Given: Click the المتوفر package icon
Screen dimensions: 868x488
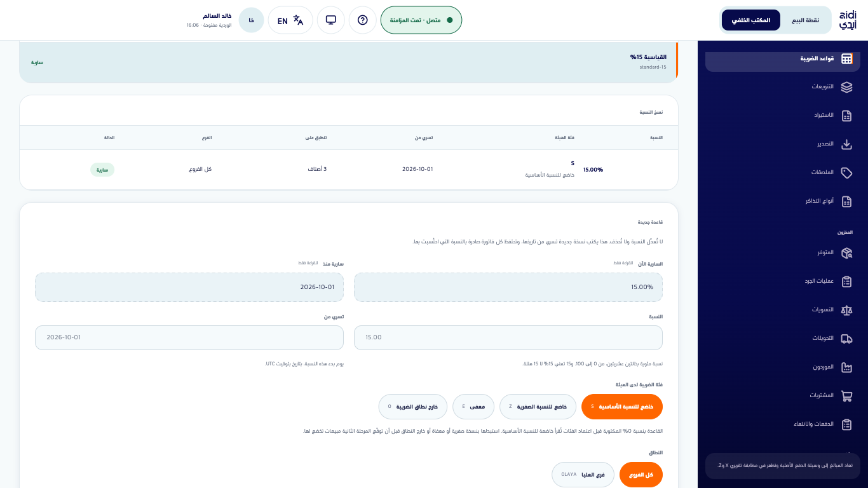Looking at the screenshot, I should click(846, 253).
